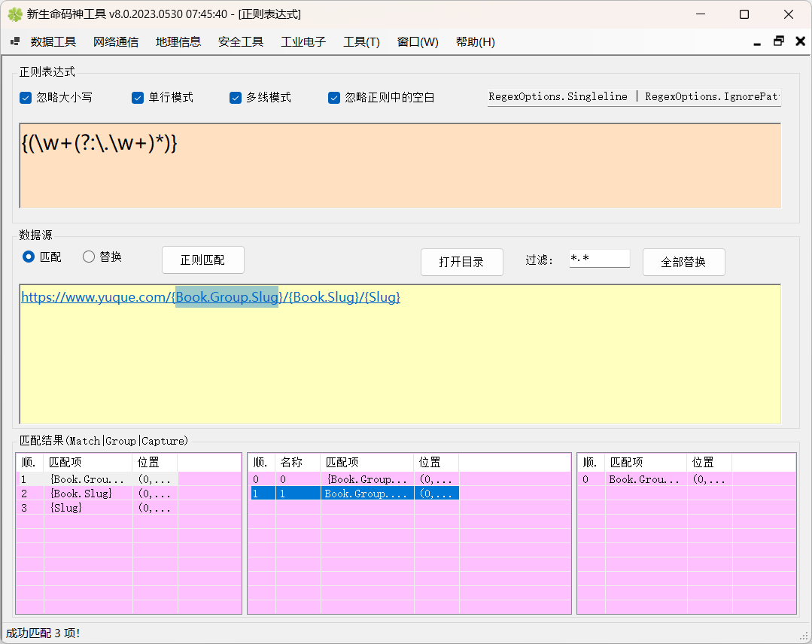This screenshot has width=812, height=644.
Task: Open the 数据工具 menu
Action: coord(53,42)
